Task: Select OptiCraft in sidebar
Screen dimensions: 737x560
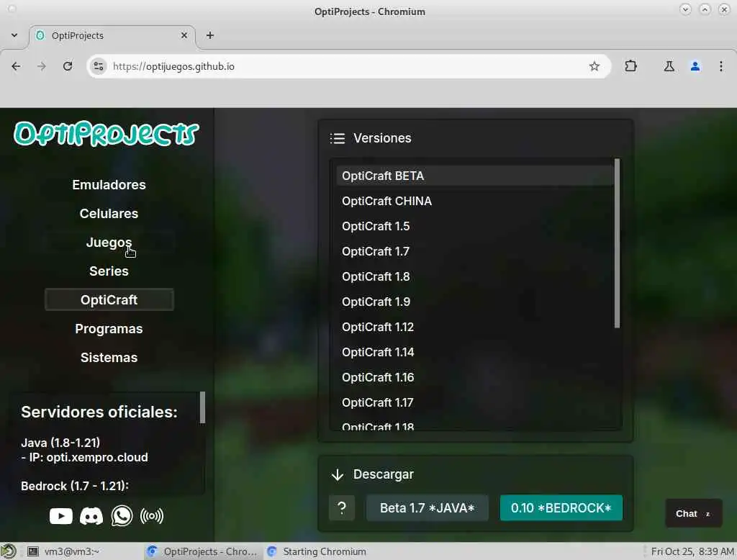Action: [x=109, y=300]
